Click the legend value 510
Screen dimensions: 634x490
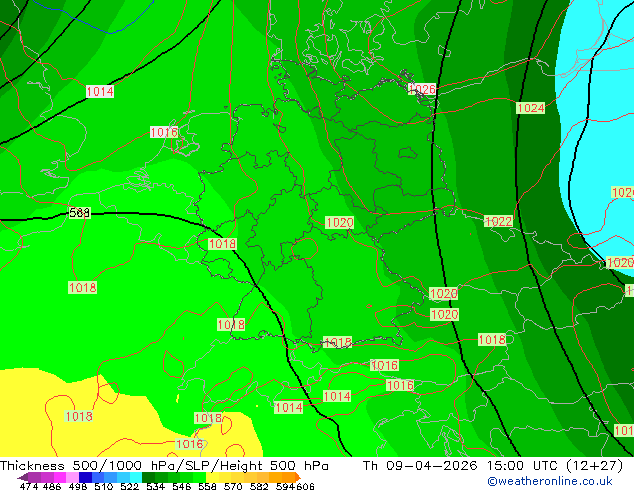point(104,486)
